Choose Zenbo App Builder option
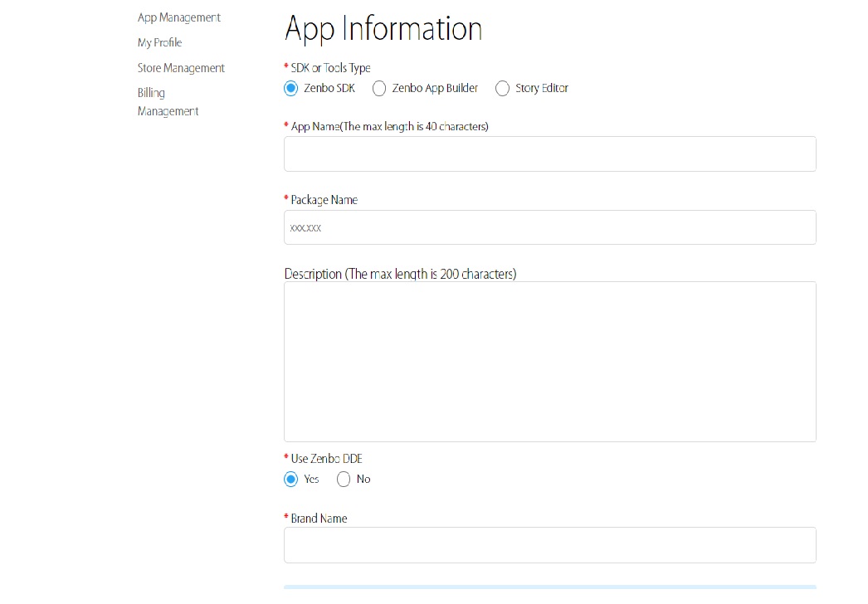868x604 pixels. coord(379,89)
